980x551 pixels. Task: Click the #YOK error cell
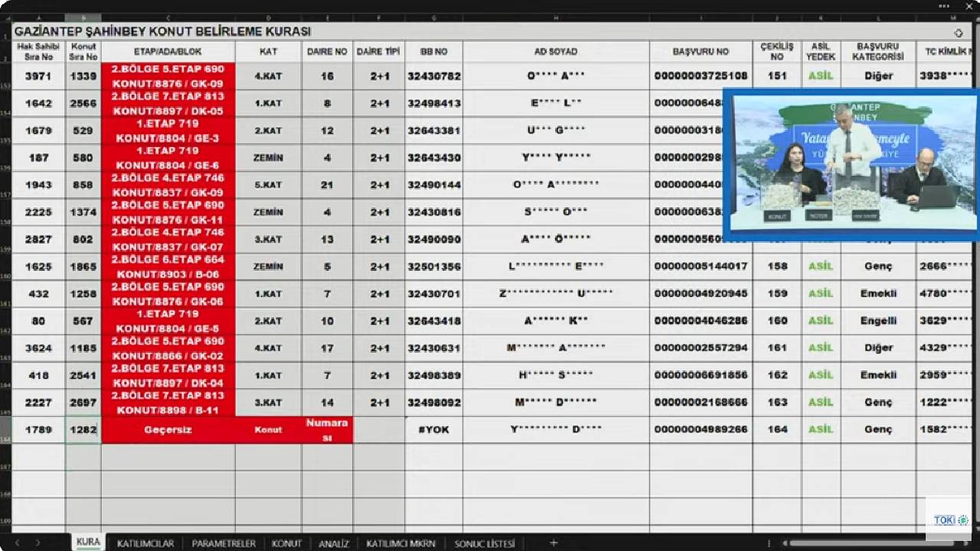[433, 429]
